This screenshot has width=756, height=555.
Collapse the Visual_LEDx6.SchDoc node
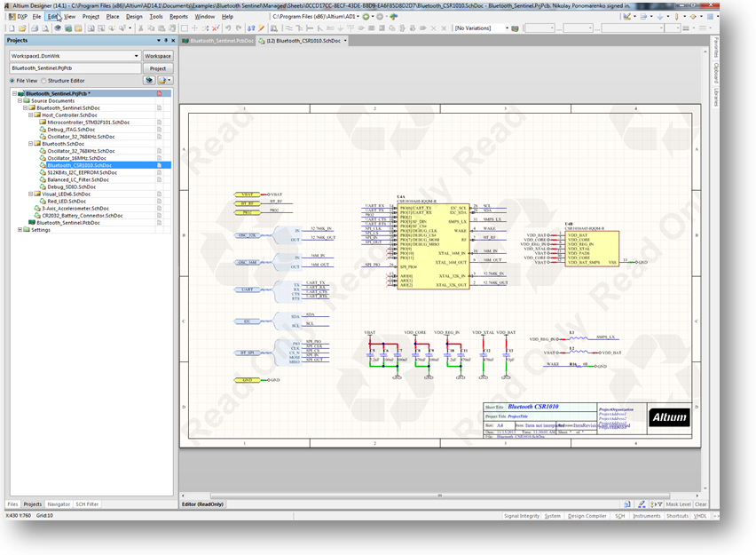click(x=30, y=194)
